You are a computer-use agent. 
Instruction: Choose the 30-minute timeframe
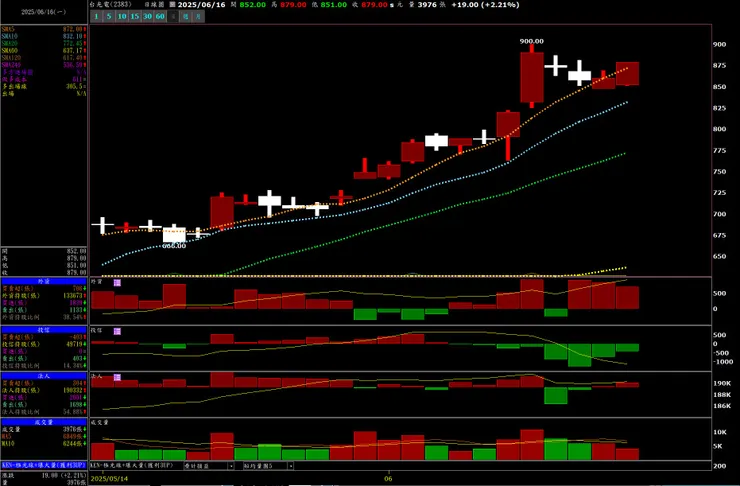pos(147,17)
